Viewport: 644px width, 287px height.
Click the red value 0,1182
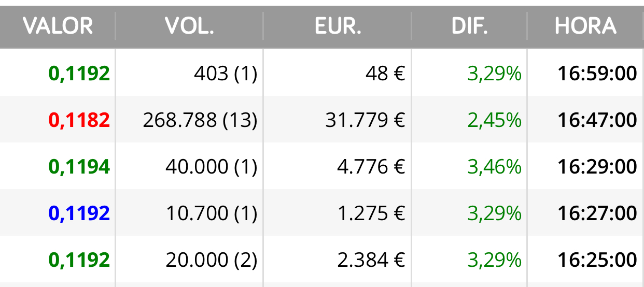click(79, 120)
